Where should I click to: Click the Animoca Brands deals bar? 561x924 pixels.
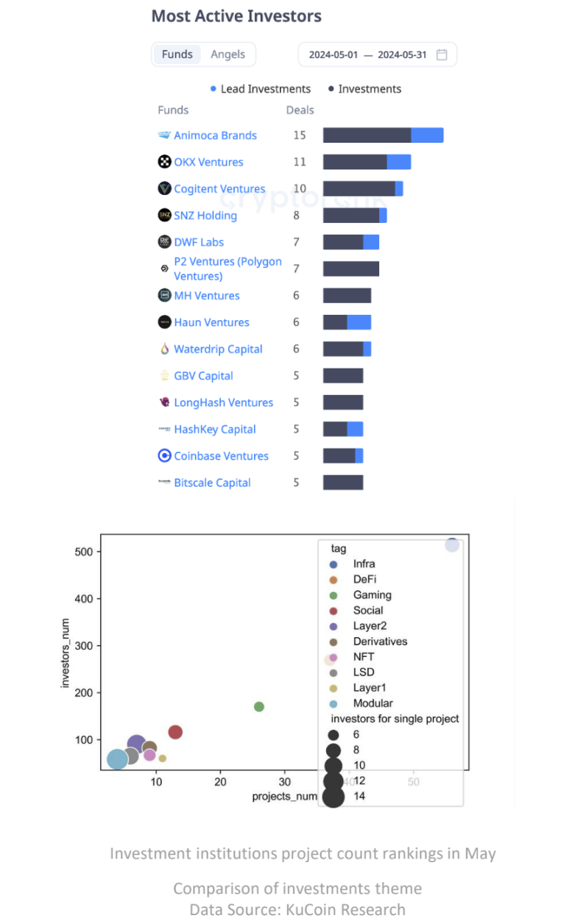click(x=383, y=135)
